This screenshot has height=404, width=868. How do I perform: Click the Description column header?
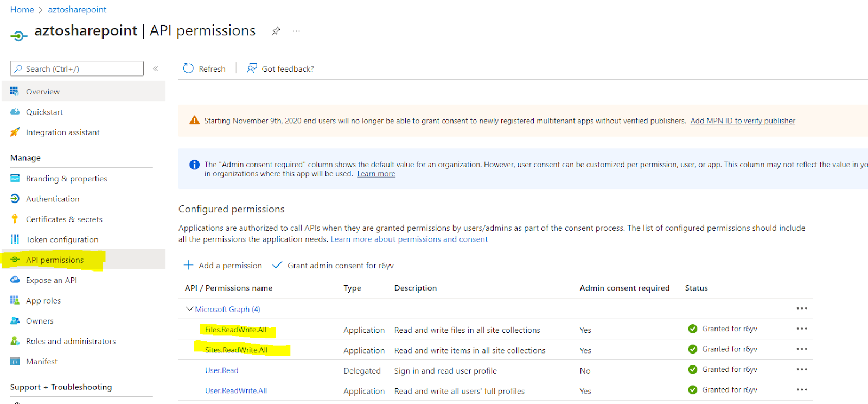point(416,288)
